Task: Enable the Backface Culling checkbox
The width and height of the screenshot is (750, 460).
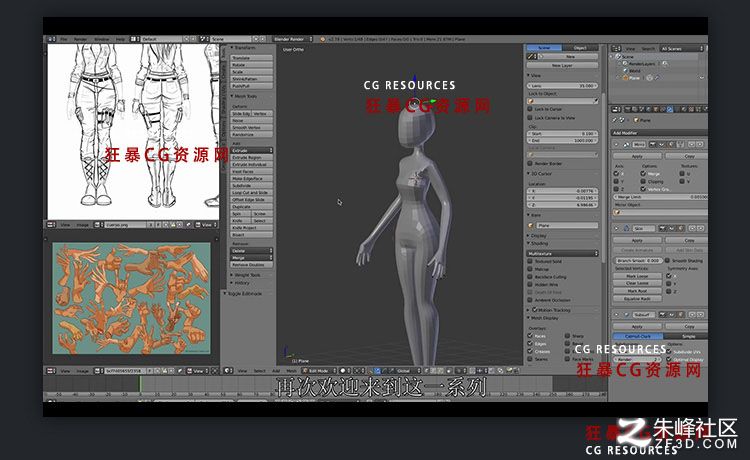Action: click(530, 276)
